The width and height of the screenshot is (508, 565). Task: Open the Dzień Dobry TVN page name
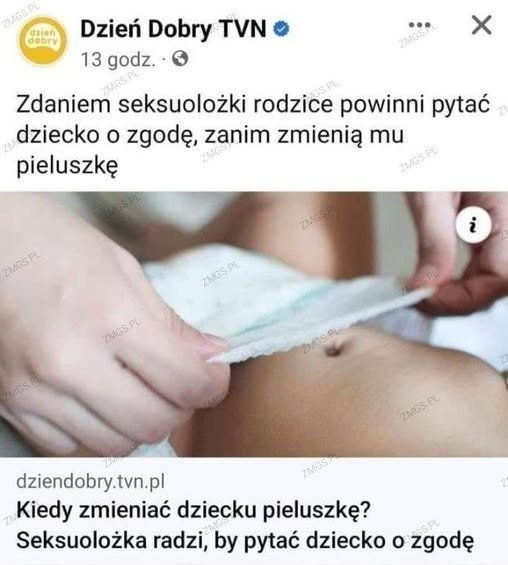click(173, 29)
